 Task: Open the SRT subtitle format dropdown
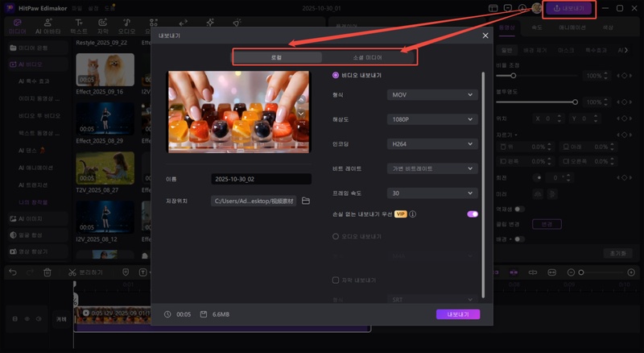click(432, 300)
